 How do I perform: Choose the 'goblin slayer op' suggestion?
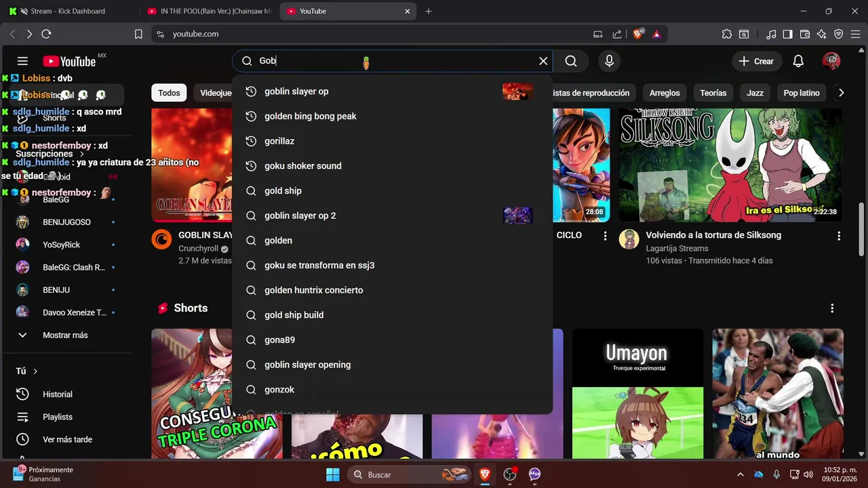point(392,91)
